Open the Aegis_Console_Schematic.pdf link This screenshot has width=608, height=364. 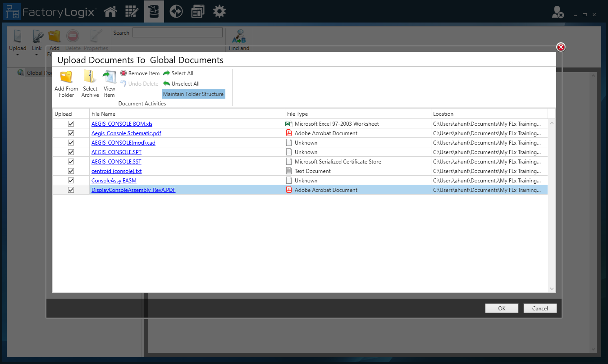click(x=126, y=133)
